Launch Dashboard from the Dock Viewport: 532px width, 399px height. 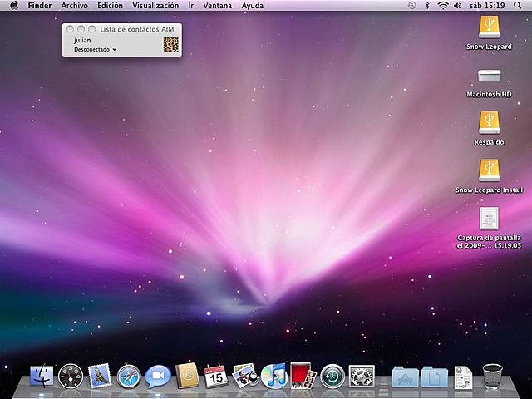[x=70, y=377]
